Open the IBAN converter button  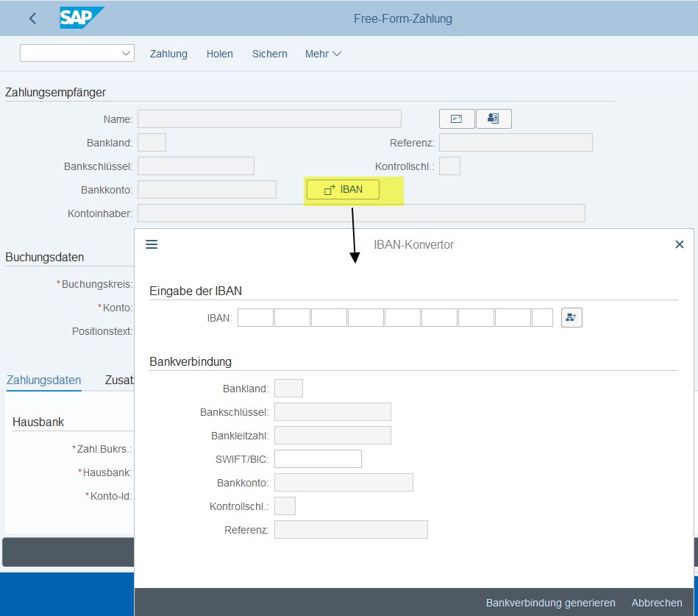point(343,190)
